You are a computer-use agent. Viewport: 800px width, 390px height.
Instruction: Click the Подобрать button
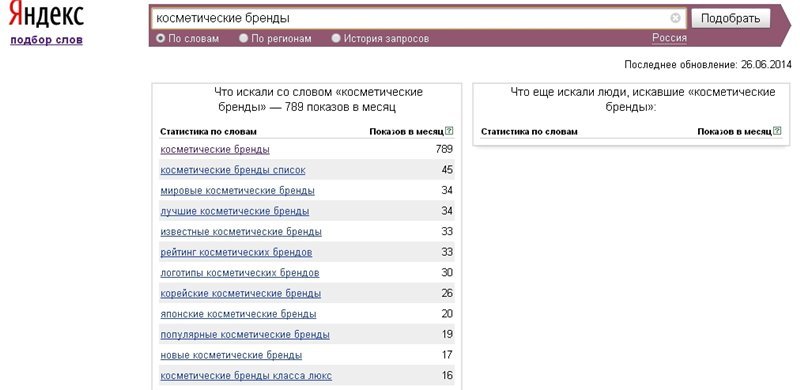[x=731, y=19]
